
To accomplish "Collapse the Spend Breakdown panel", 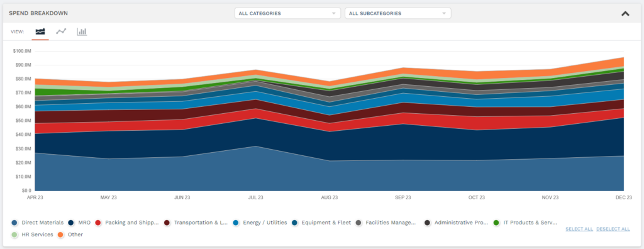I will [x=625, y=14].
